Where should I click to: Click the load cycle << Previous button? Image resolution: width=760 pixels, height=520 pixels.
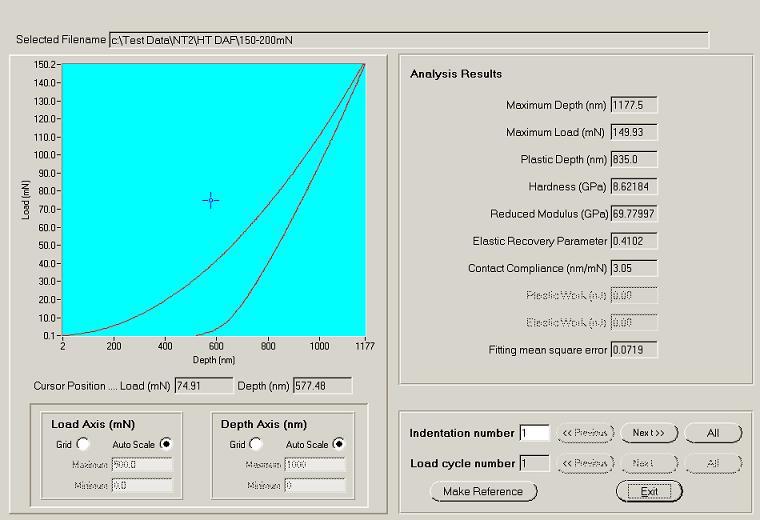pyautogui.click(x=585, y=463)
